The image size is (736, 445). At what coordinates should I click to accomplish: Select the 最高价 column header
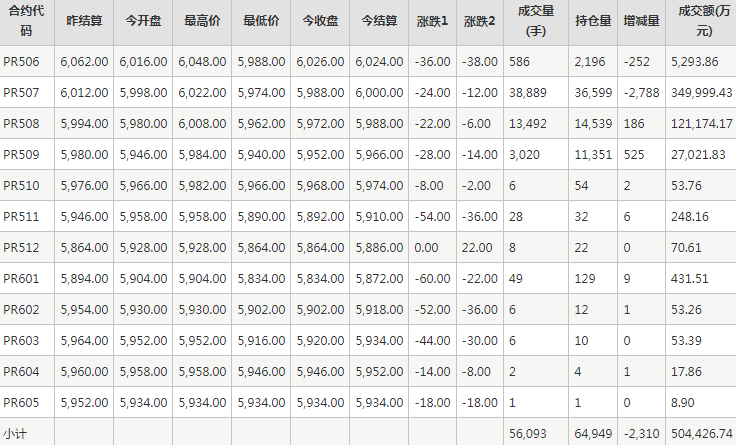[202, 21]
